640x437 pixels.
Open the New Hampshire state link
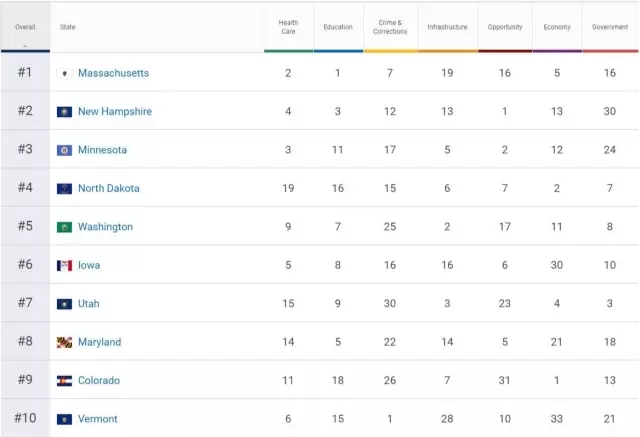click(115, 112)
